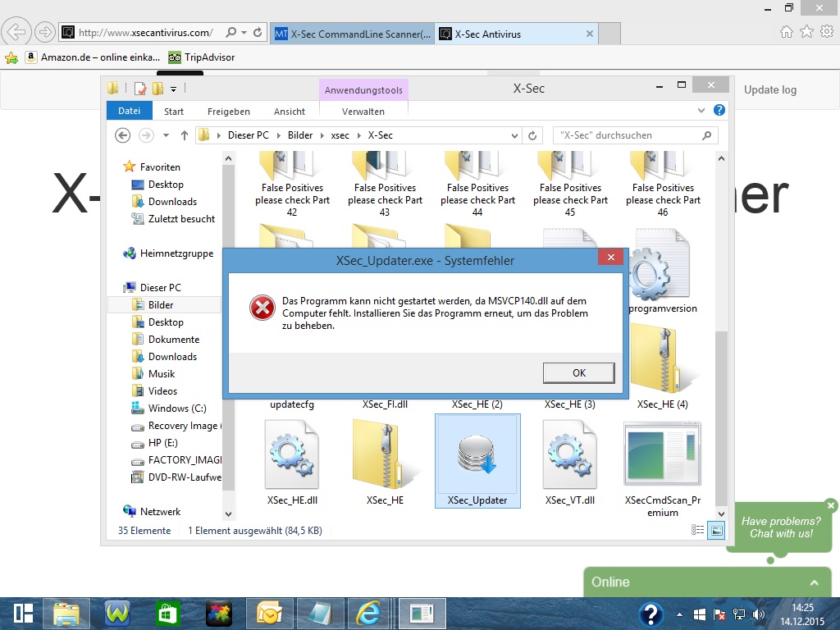Switch to the Ansicht ribbon tab
Screen dimensions: 840x630
(290, 112)
